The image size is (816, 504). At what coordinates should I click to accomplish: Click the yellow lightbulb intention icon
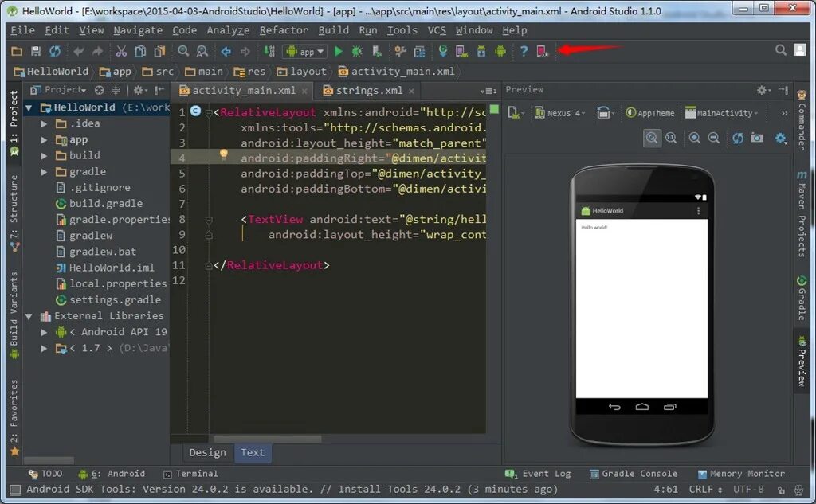pos(224,154)
